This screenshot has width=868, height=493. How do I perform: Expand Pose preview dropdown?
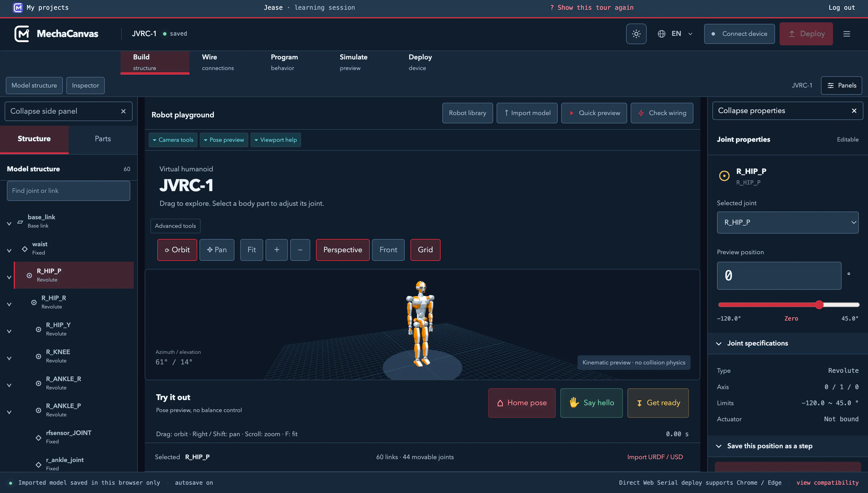(x=224, y=140)
